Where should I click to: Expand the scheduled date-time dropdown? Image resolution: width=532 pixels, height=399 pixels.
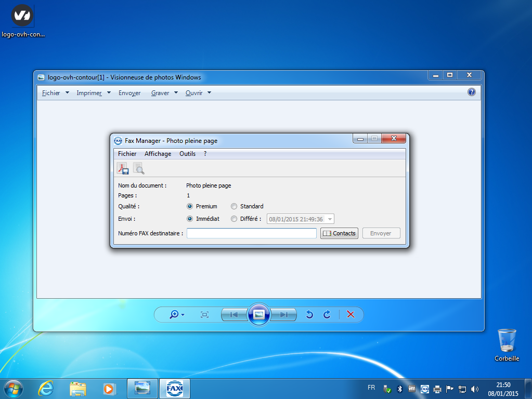coord(330,219)
